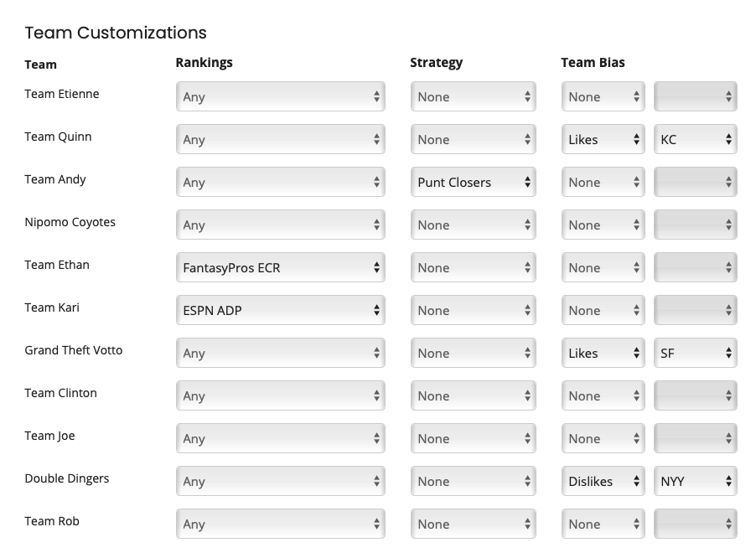Open Team Kari's ESPN ADP rankings dropdown

pos(280,310)
